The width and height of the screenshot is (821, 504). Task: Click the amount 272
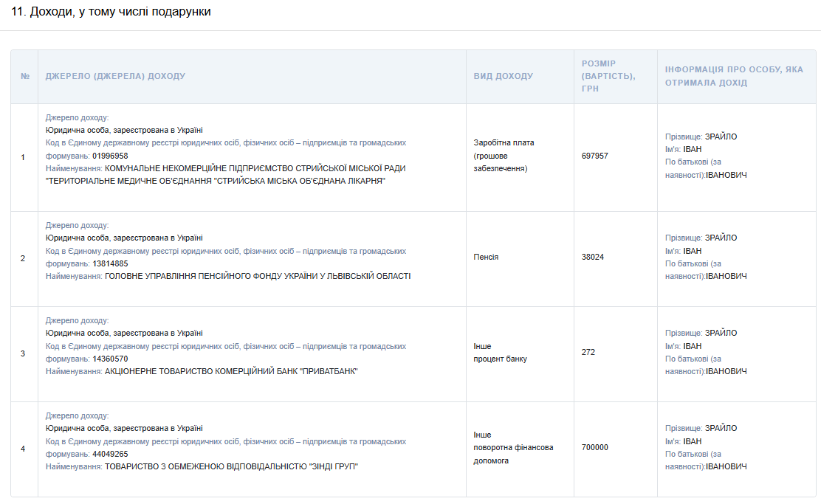coord(588,352)
